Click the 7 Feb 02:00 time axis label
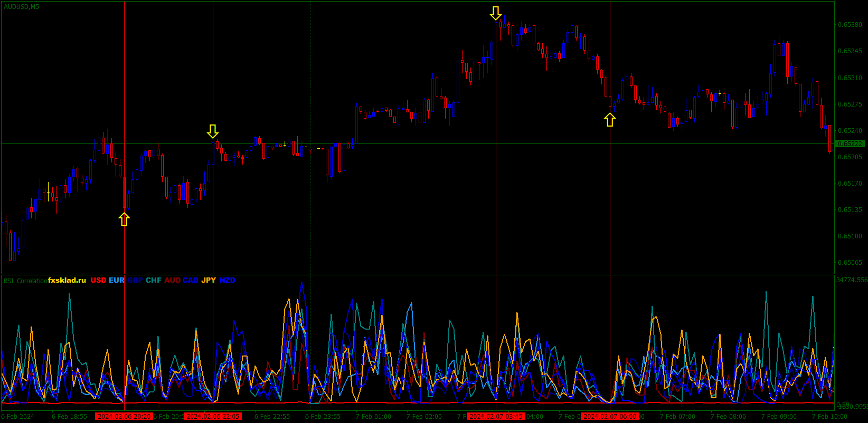The height and width of the screenshot is (423, 868). point(424,417)
